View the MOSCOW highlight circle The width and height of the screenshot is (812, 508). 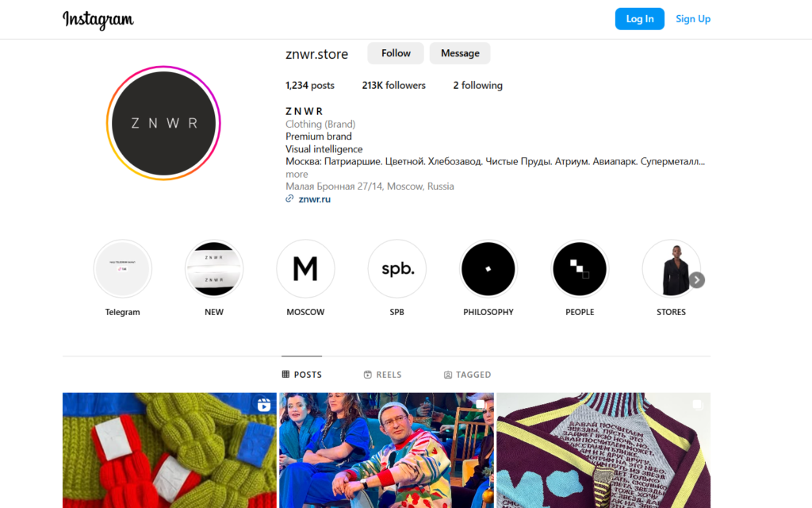coord(305,268)
